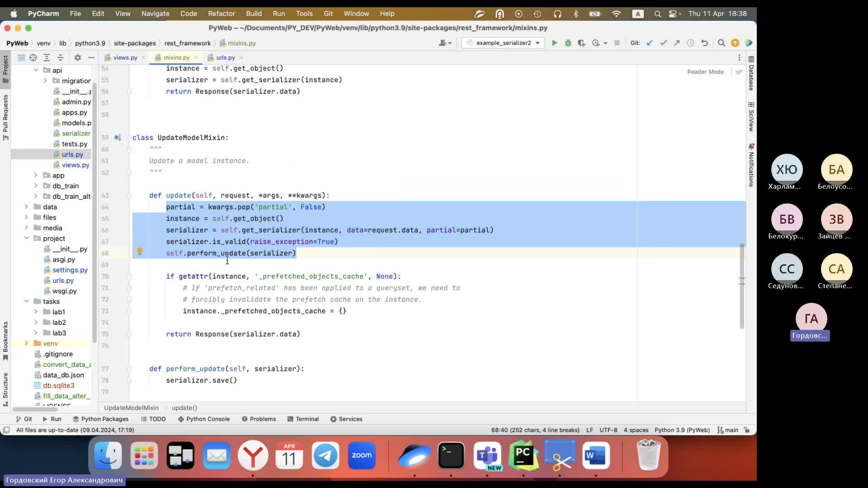This screenshot has width=868, height=488.
Task: Push commits with the green arrow
Action: [x=677, y=43]
